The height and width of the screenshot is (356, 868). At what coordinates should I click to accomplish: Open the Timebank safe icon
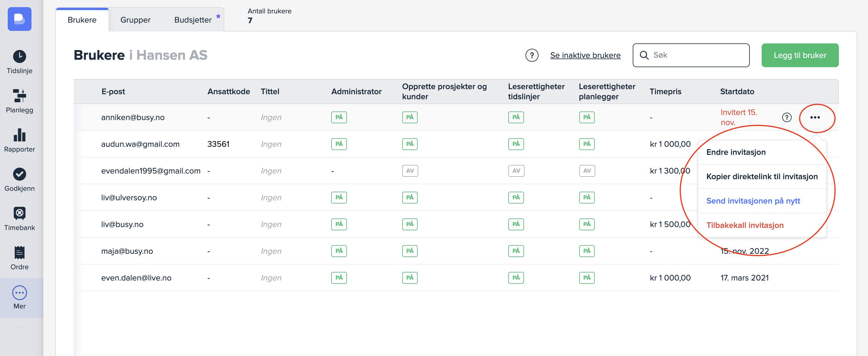(20, 213)
